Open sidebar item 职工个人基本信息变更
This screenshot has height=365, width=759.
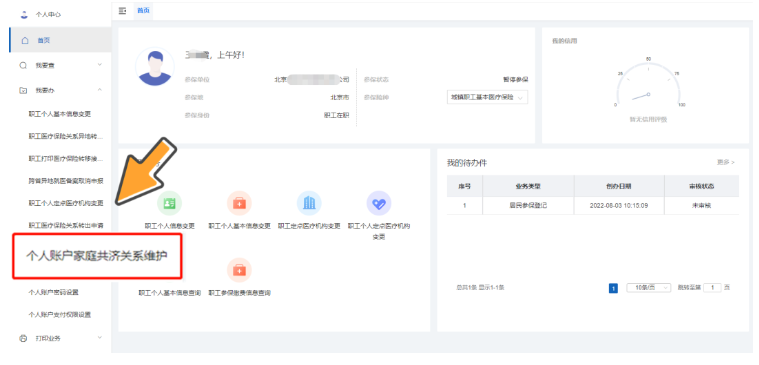[60, 114]
